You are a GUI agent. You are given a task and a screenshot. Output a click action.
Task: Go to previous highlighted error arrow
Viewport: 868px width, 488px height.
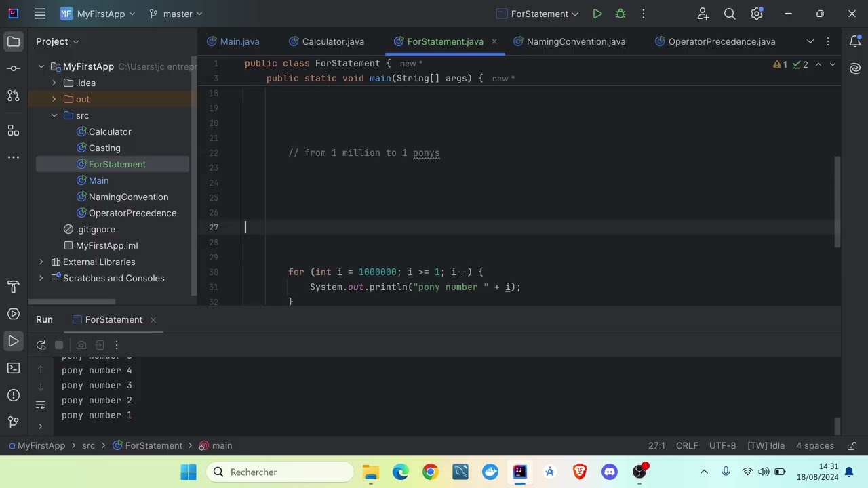point(818,64)
